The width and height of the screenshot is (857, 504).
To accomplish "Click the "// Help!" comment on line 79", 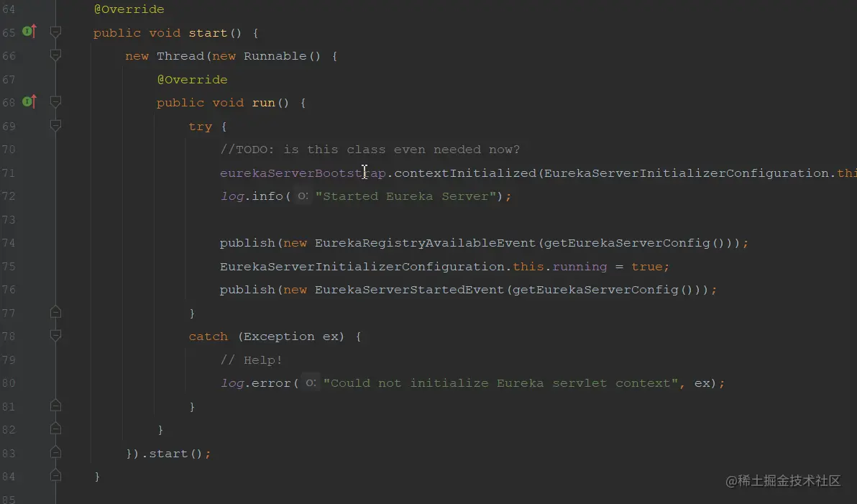I will coord(252,359).
